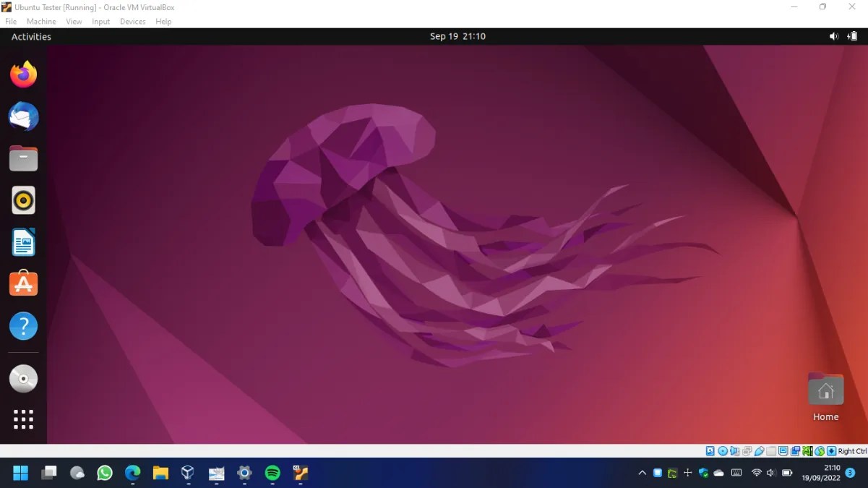Open the Devices menu
Viewport: 868px width, 488px height.
click(132, 22)
